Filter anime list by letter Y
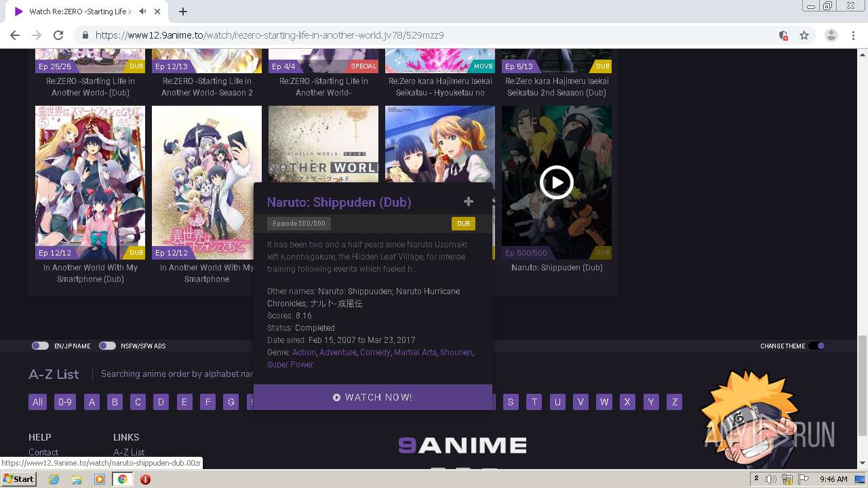Viewport: 868px width, 488px height. 651,402
